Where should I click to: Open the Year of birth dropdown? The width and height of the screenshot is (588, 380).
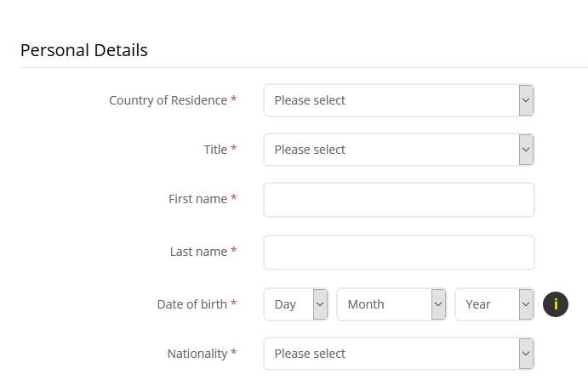(x=494, y=304)
